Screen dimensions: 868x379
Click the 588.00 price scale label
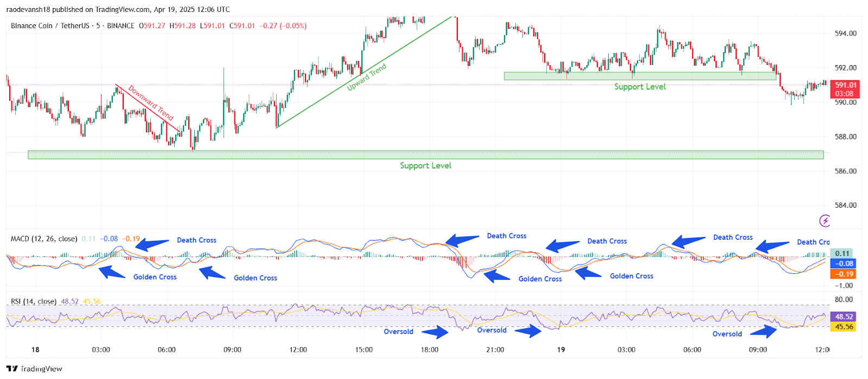click(846, 137)
